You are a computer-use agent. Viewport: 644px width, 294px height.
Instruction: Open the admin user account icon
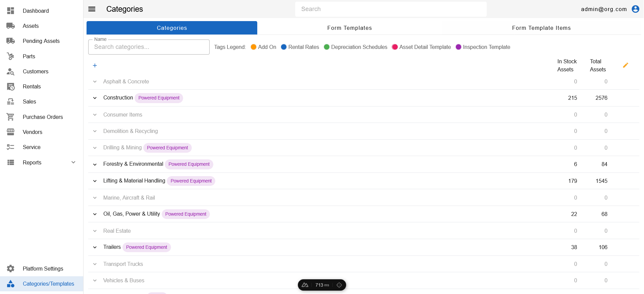tap(635, 9)
